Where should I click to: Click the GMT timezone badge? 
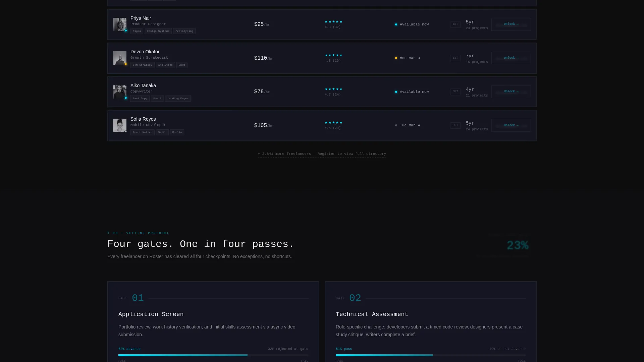click(455, 92)
